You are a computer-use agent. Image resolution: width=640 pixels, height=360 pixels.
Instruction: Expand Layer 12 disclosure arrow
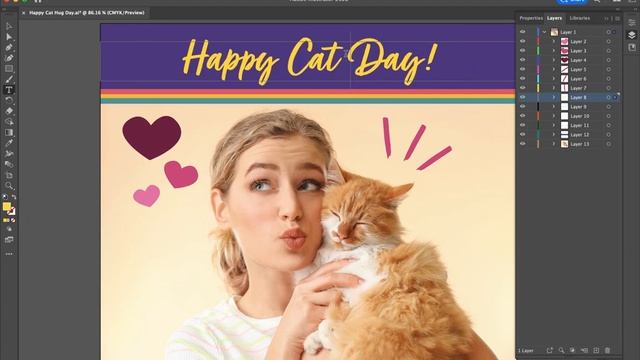[554, 134]
